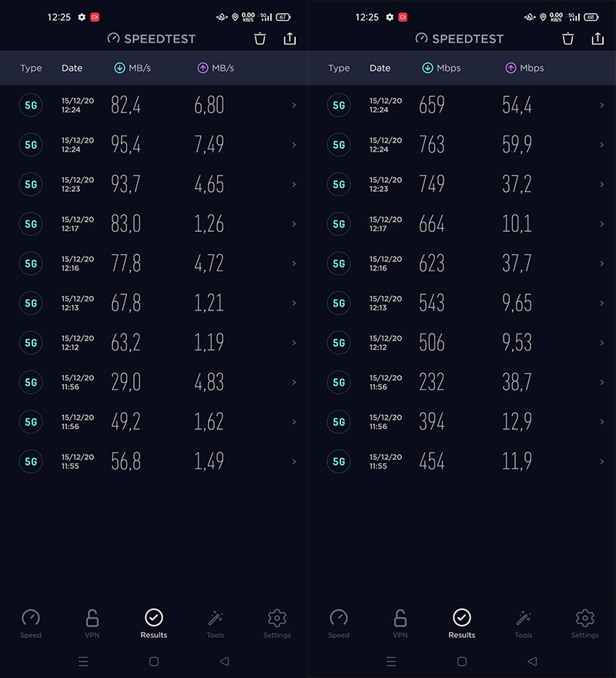Open details chevron for 63,2 MB/s row
The height and width of the screenshot is (678, 616).
point(294,342)
